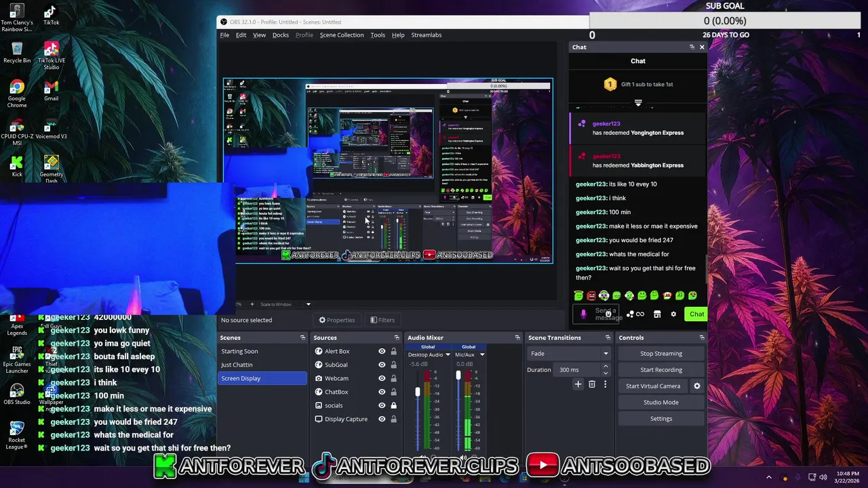868x488 pixels.
Task: Hide the Display Capture source
Action: pyautogui.click(x=382, y=419)
